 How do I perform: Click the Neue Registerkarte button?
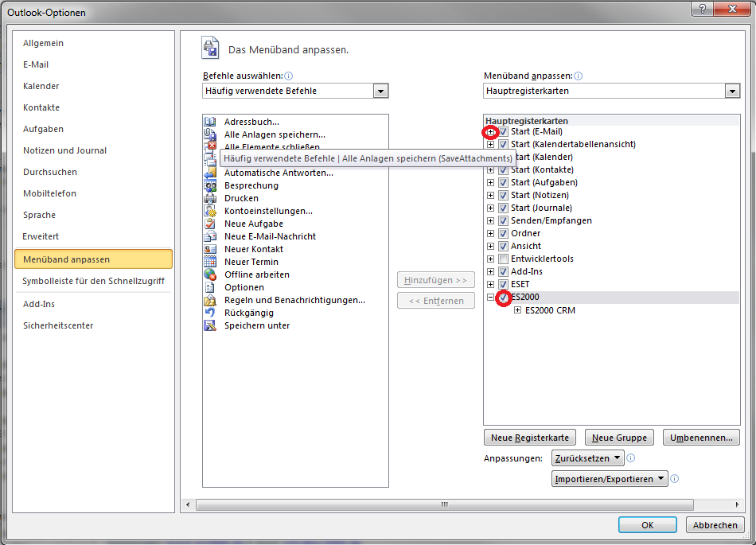530,438
